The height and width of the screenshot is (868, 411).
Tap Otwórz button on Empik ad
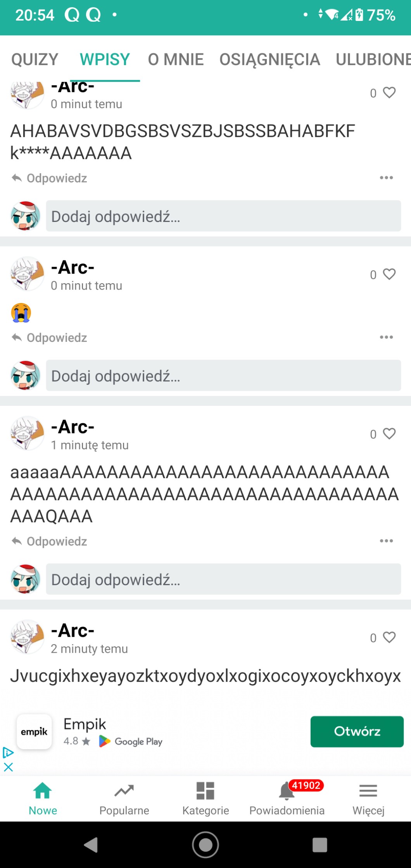(357, 731)
